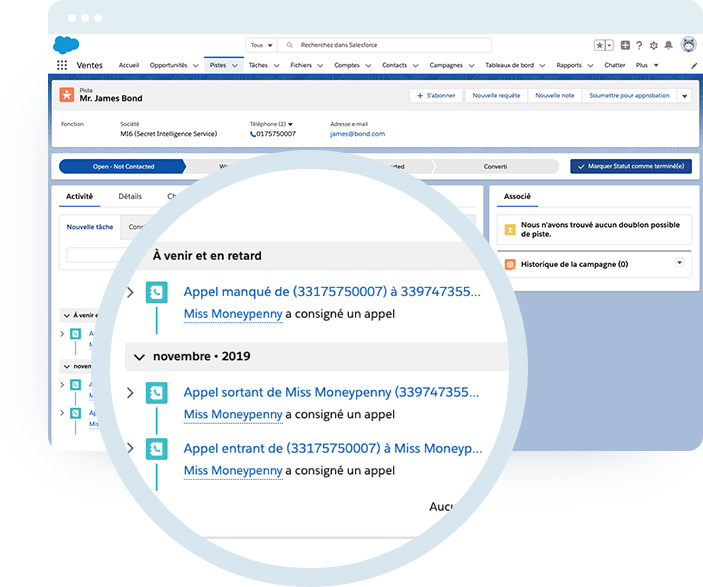Expand the Plus navigation menu
This screenshot has width=703, height=587.
point(647,65)
